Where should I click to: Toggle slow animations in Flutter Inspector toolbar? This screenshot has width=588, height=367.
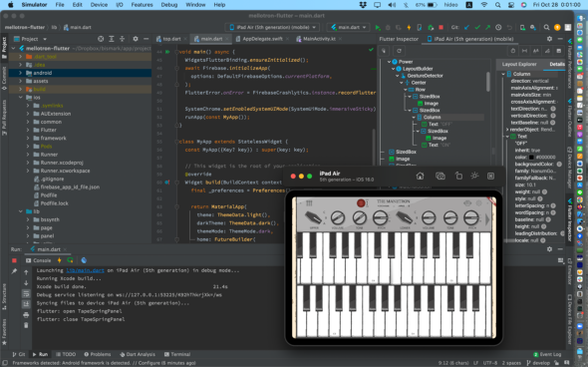coord(513,51)
